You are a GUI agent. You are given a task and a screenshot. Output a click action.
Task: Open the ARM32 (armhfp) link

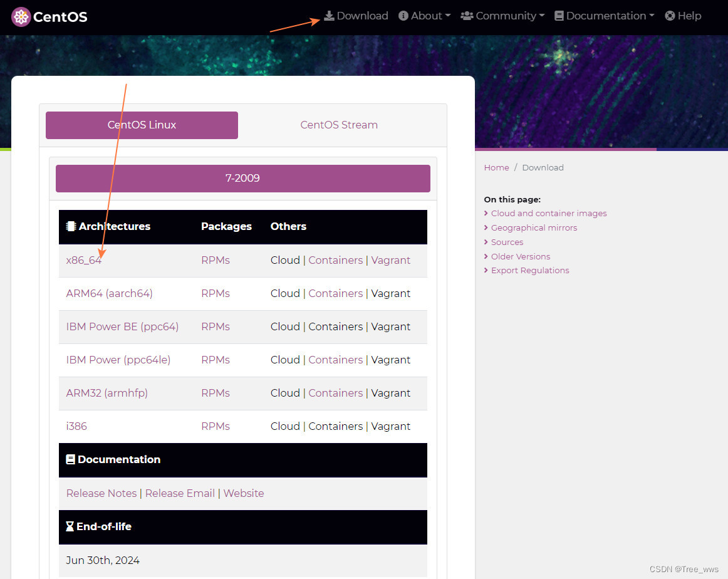(x=107, y=393)
